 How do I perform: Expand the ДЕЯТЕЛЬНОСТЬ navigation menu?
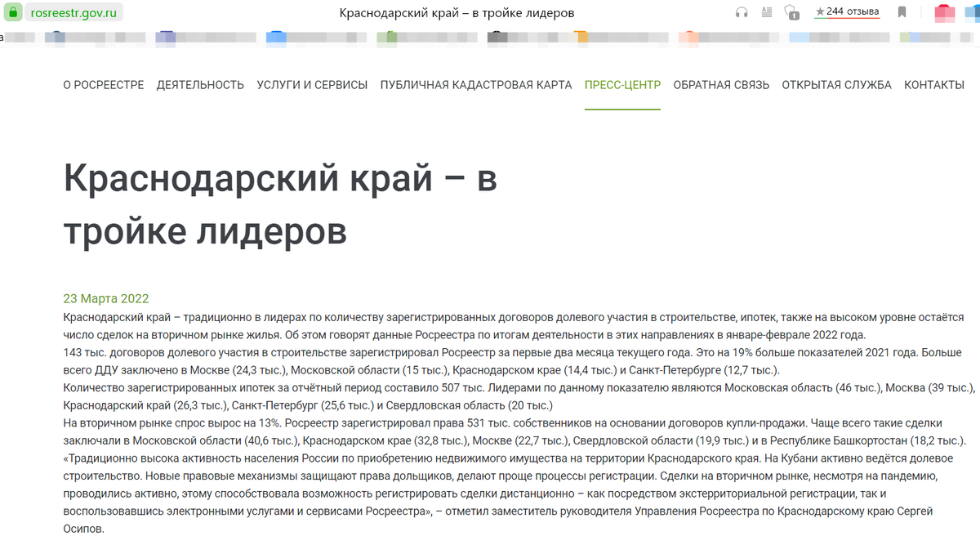point(201,84)
